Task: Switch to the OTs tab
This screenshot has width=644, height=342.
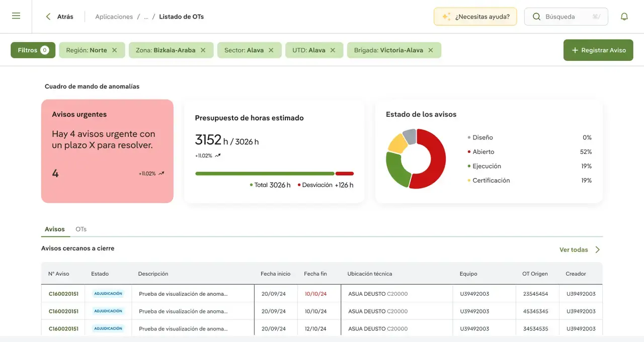Action: click(x=81, y=229)
